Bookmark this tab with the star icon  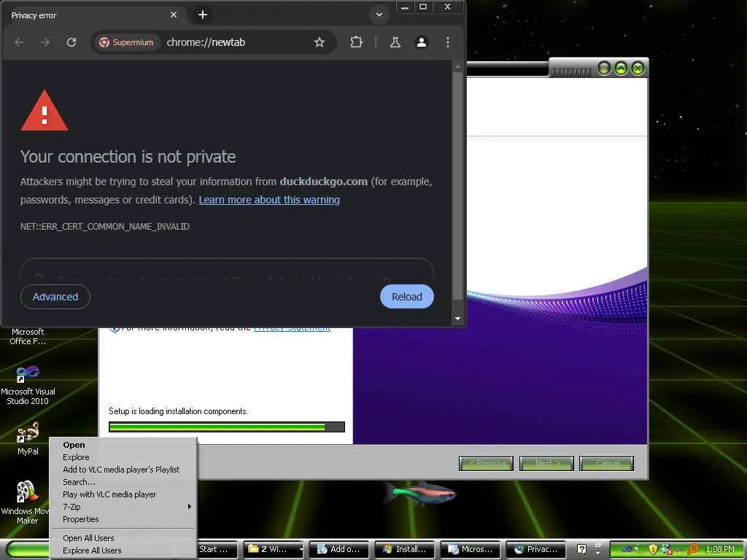[x=320, y=42]
